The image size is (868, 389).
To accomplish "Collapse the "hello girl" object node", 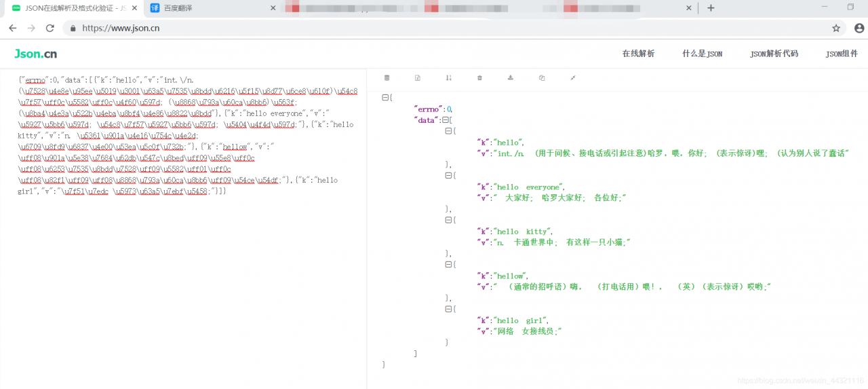I will tap(448, 309).
